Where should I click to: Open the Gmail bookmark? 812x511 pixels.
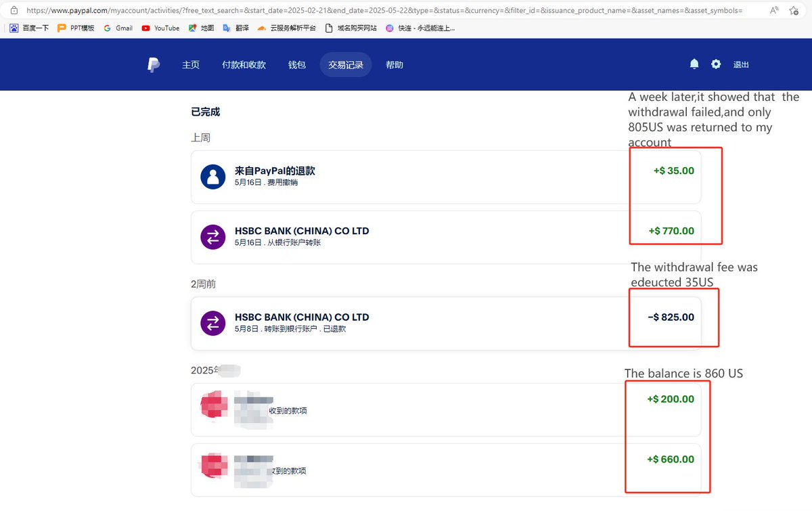coord(118,28)
